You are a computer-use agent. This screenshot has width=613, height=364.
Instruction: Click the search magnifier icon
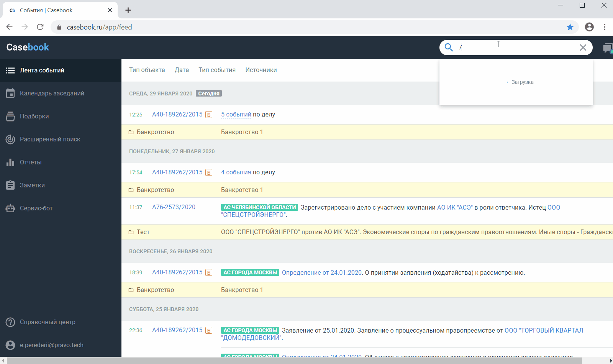click(449, 48)
